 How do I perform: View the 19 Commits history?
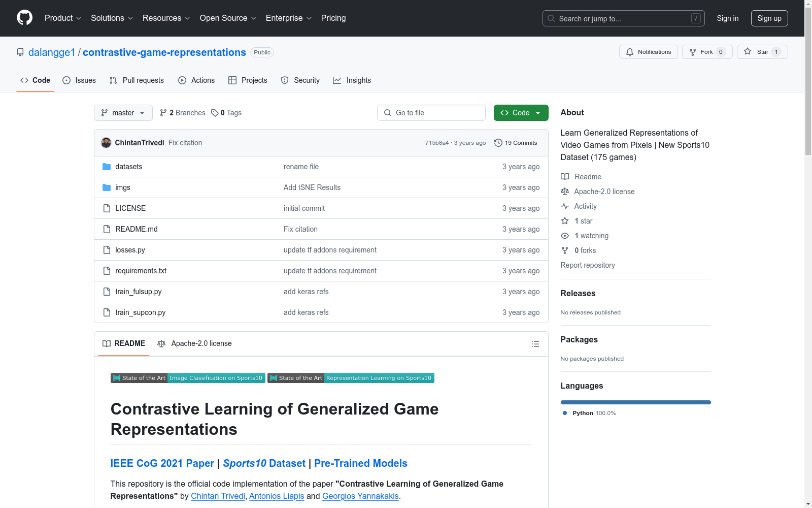[x=516, y=143]
